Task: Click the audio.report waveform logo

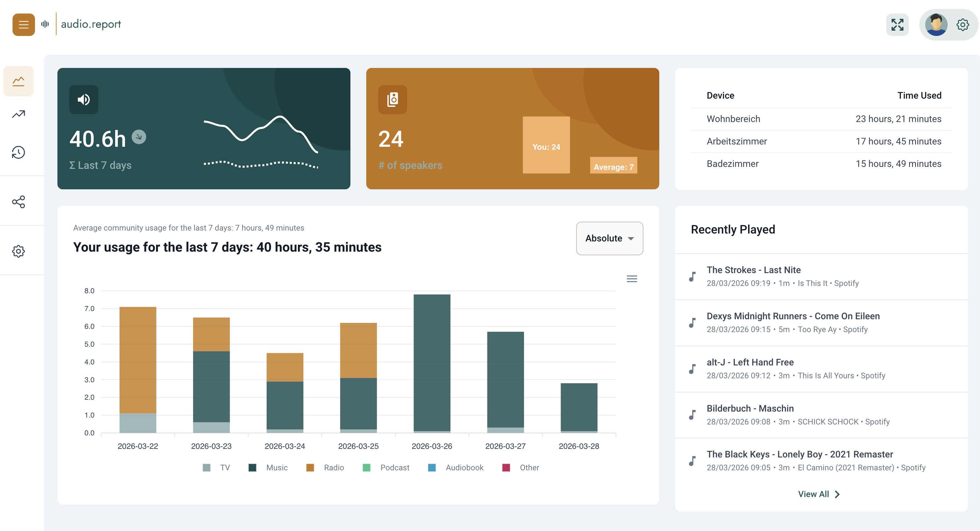Action: (x=45, y=24)
